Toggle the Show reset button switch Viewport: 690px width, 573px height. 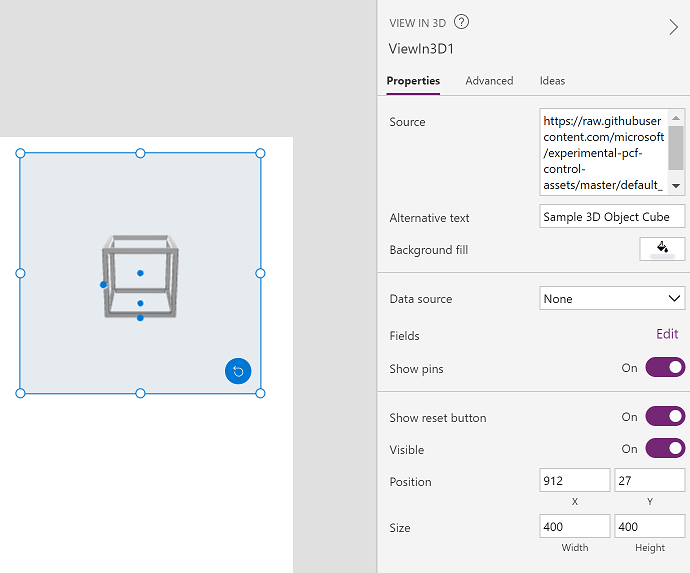coord(665,416)
